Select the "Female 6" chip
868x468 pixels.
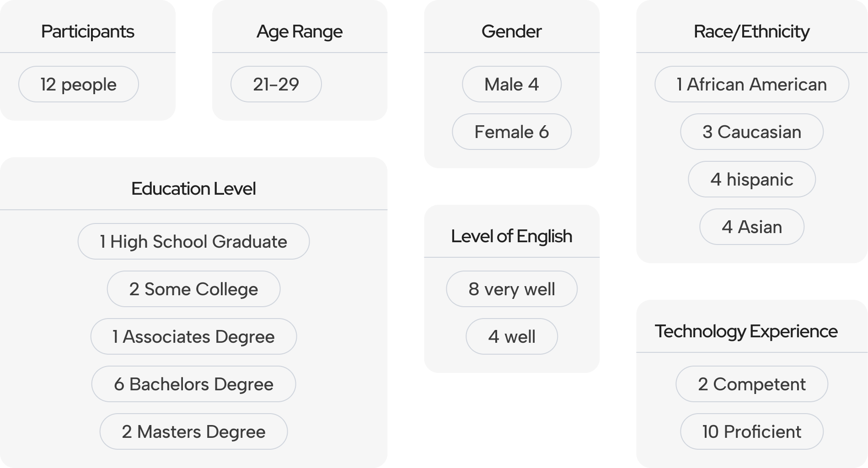511,132
